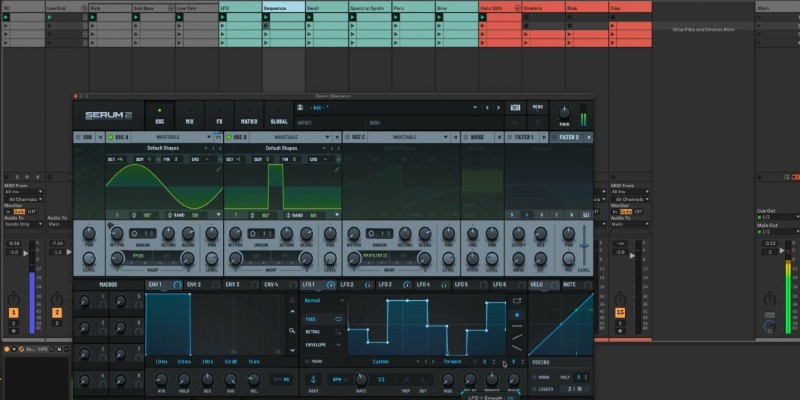Viewport: 800px width, 400px height.
Task: Select the ENV 2 tab
Action: (x=203, y=285)
